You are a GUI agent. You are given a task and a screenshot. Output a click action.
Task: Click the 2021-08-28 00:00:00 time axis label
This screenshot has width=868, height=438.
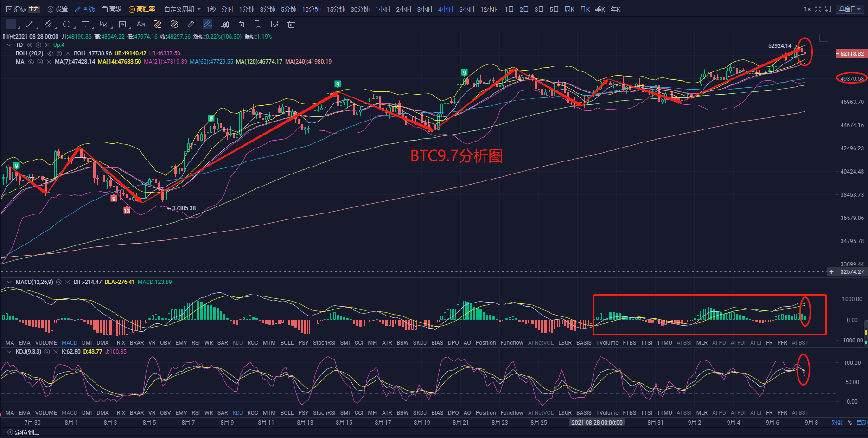point(597,423)
